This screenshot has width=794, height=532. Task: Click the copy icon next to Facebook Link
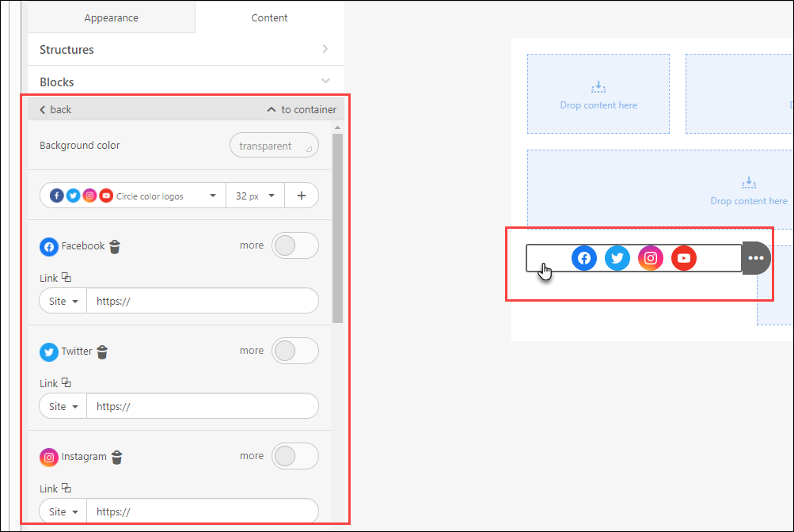66,277
